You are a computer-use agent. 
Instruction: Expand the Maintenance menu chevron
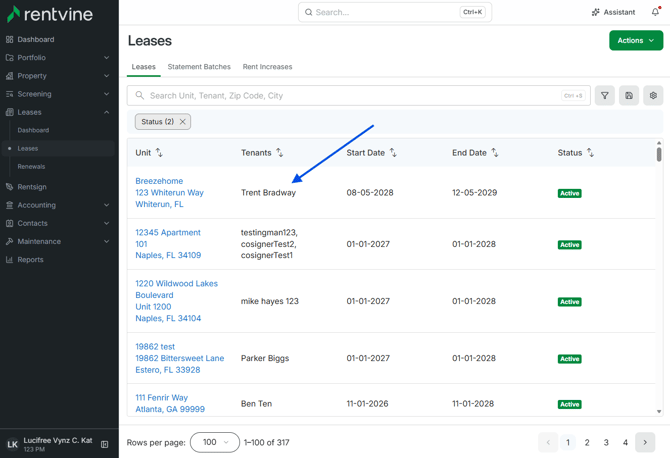[x=106, y=241]
